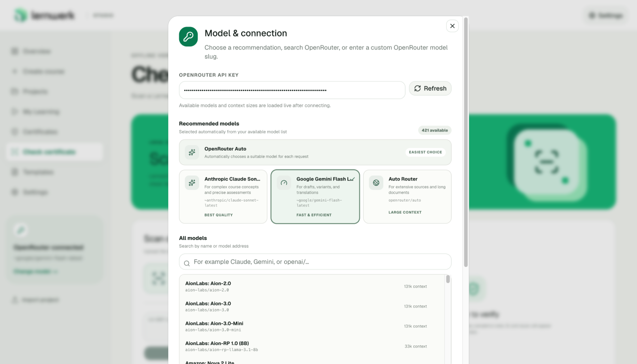Click the All models search field

coord(315,262)
